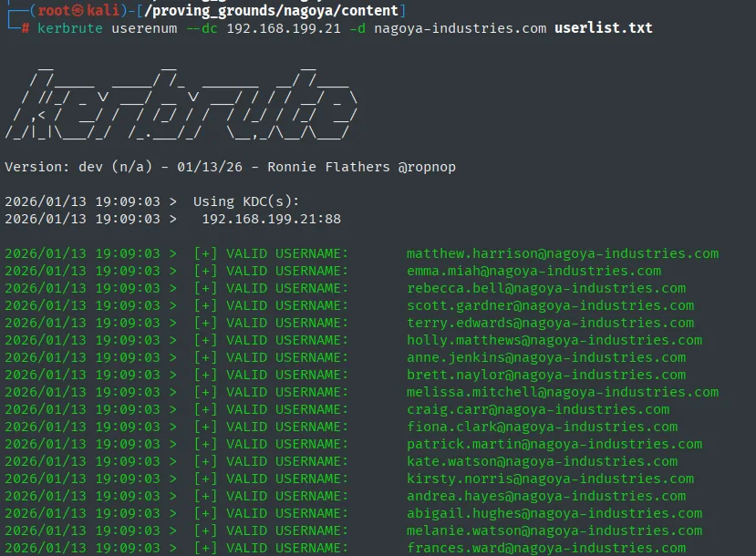Select the userlist.txt argument

click(x=603, y=28)
